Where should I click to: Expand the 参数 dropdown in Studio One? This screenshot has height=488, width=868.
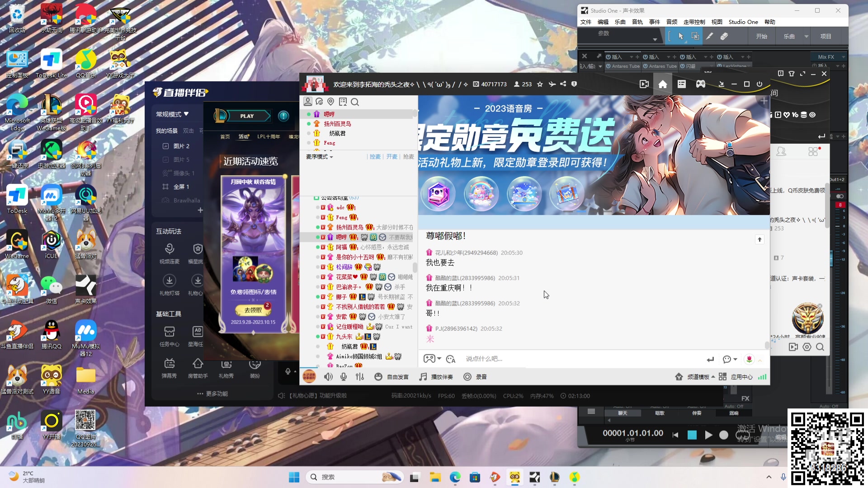(655, 40)
